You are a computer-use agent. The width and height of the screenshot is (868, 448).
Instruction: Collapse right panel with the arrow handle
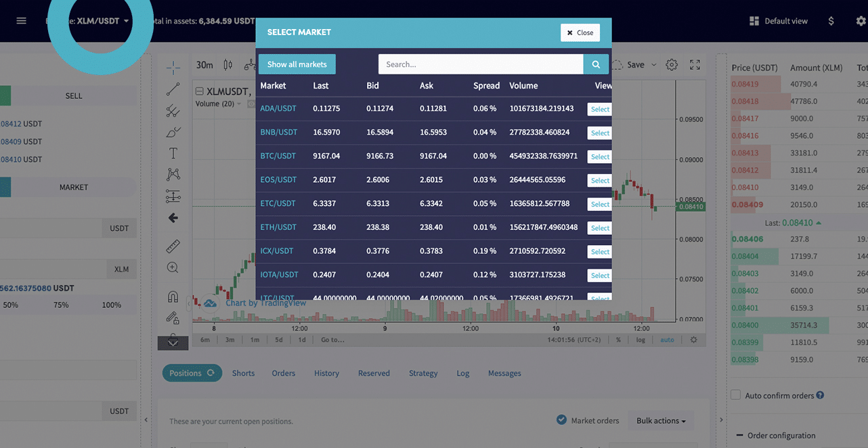click(721, 420)
